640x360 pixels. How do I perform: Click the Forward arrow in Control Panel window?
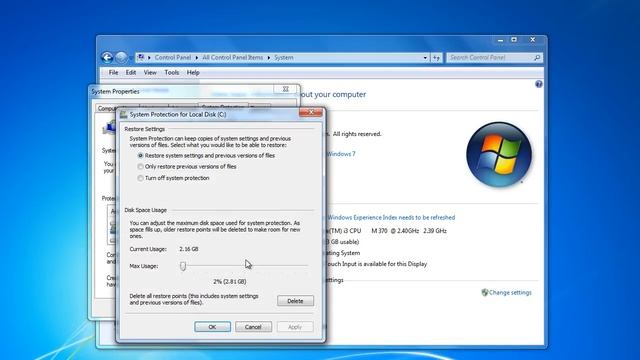[121, 58]
